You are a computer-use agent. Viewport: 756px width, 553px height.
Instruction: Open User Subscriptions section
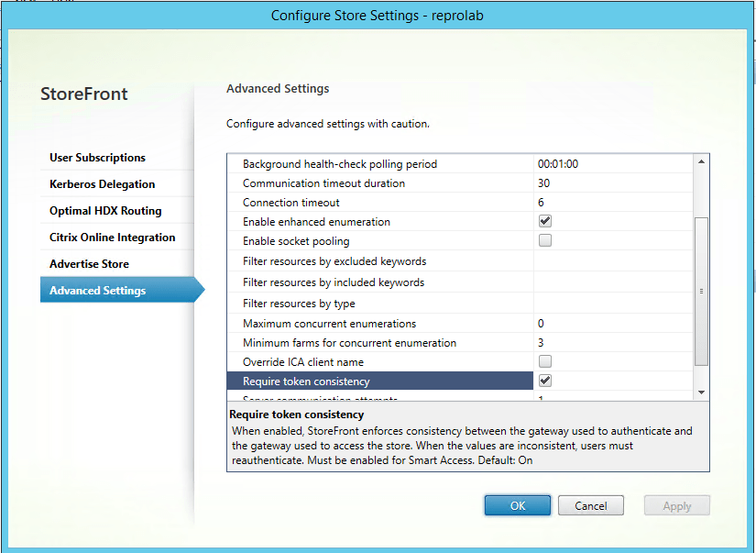(x=97, y=158)
